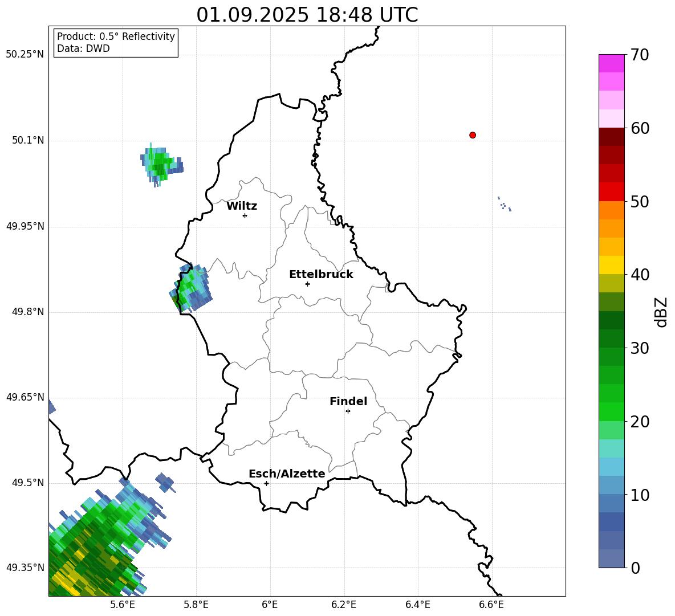Image resolution: width=675 pixels, height=616 pixels.
Task: Click the title timestamp 01.09.2025 18:48 UTC
Action: coord(307,15)
